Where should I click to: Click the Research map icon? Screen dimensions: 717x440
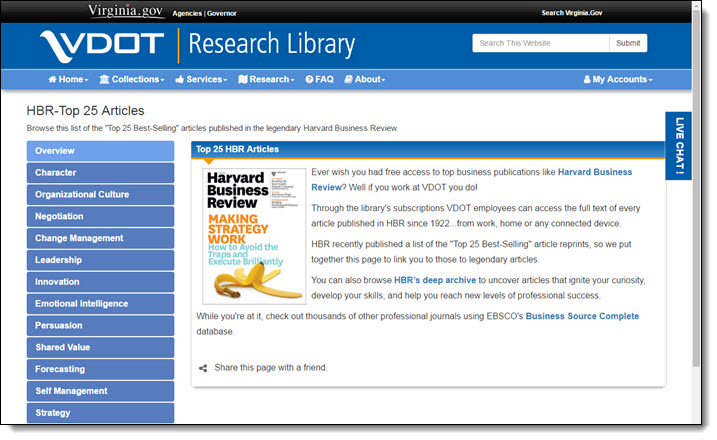click(x=243, y=80)
